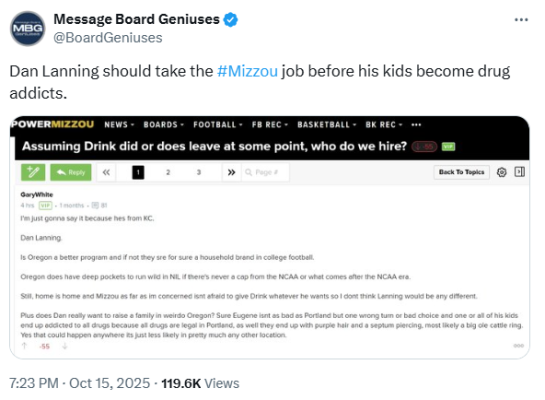Expand the FOOTBALL dropdown menu
Screen dimensions: 545x400
coord(218,125)
